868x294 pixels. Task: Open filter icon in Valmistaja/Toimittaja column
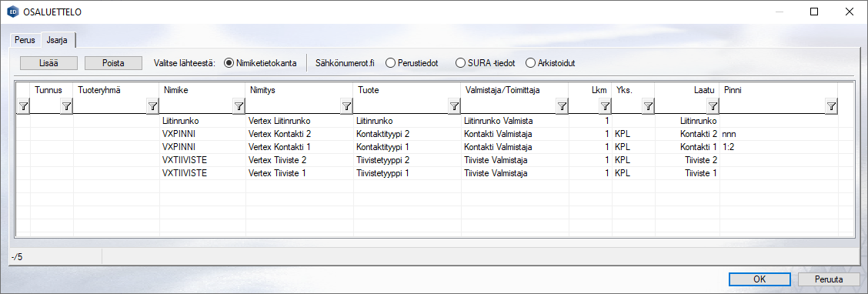pyautogui.click(x=562, y=107)
